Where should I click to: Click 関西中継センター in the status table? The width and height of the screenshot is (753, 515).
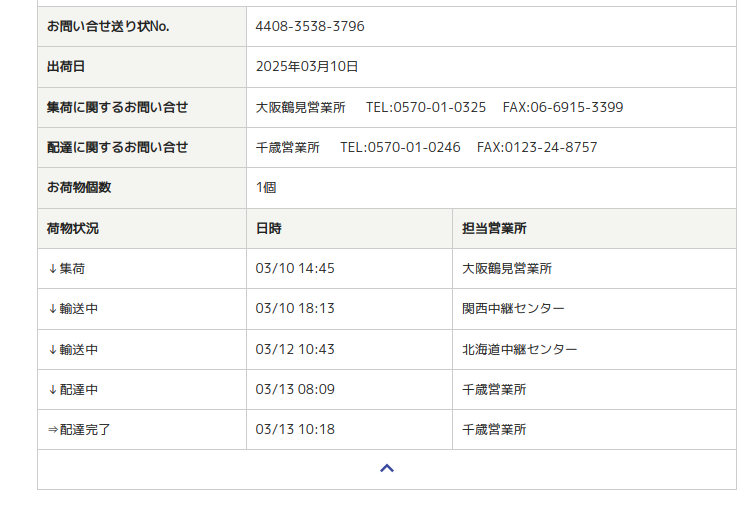click(513, 309)
